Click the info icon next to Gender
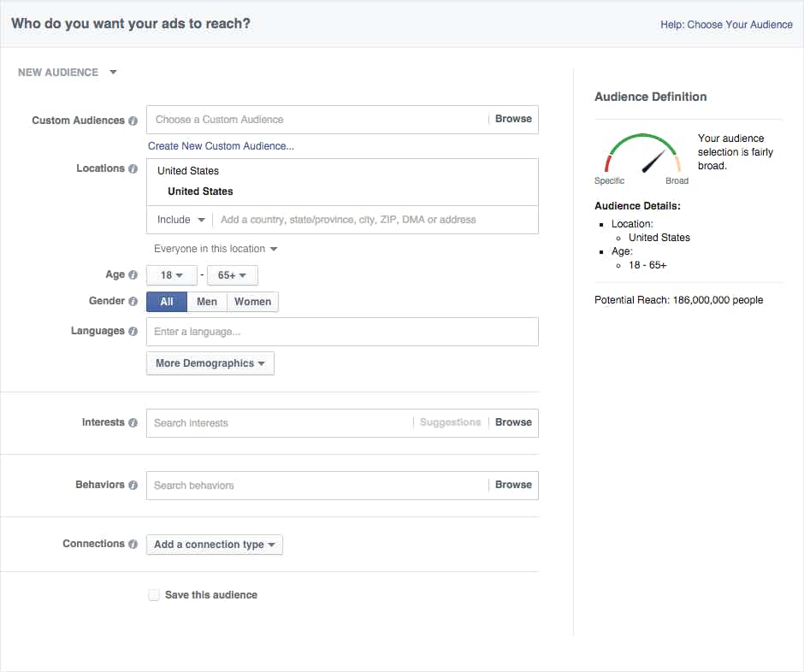 pos(133,302)
